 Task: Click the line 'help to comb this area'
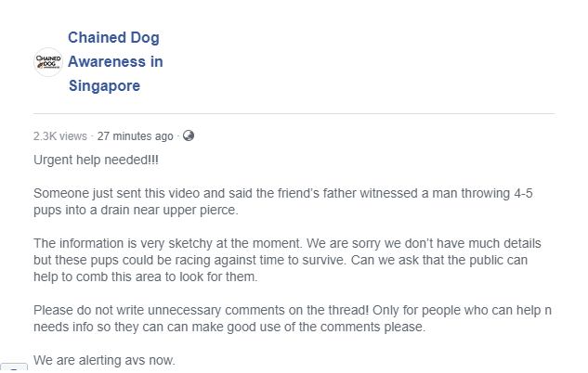(146, 277)
